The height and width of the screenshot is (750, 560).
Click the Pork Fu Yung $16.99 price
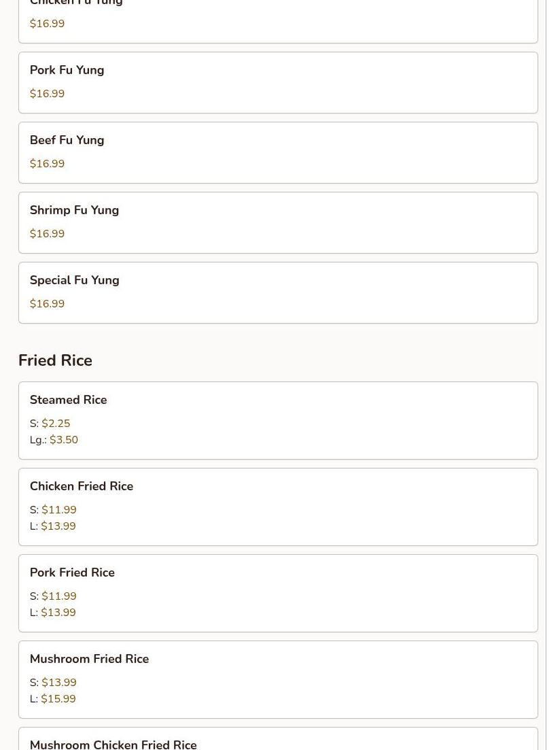(x=47, y=93)
